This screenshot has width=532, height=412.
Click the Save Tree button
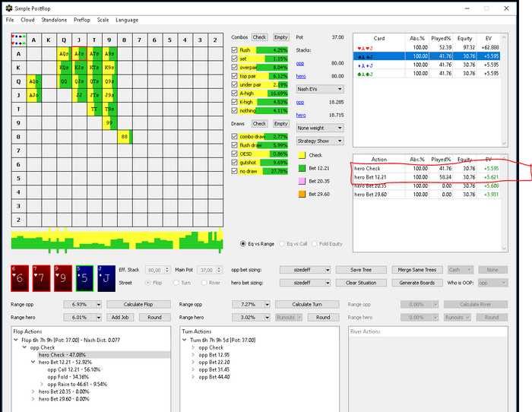pyautogui.click(x=361, y=270)
